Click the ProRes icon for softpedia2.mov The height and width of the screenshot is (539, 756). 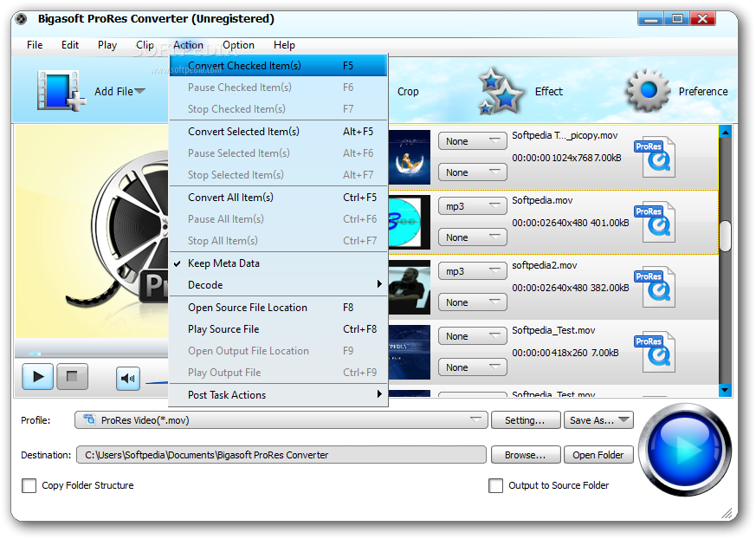(655, 287)
